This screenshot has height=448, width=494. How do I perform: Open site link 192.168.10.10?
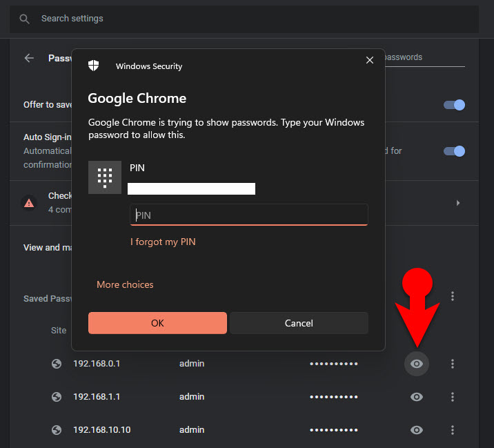click(x=101, y=430)
